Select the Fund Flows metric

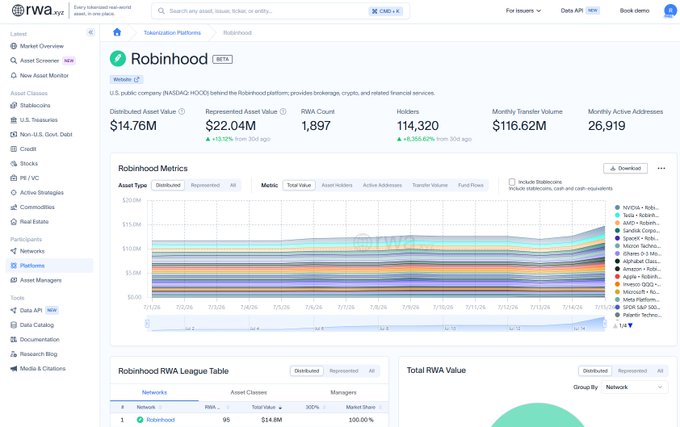click(471, 185)
